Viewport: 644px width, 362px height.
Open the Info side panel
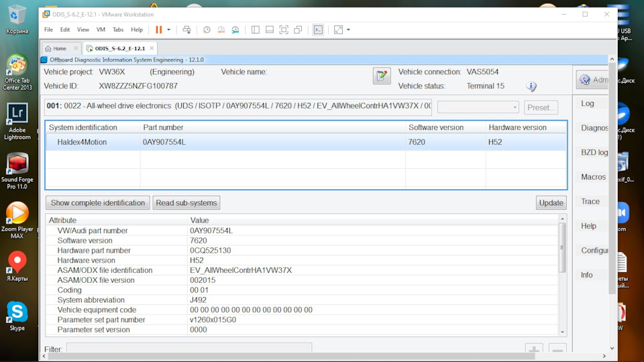point(586,275)
